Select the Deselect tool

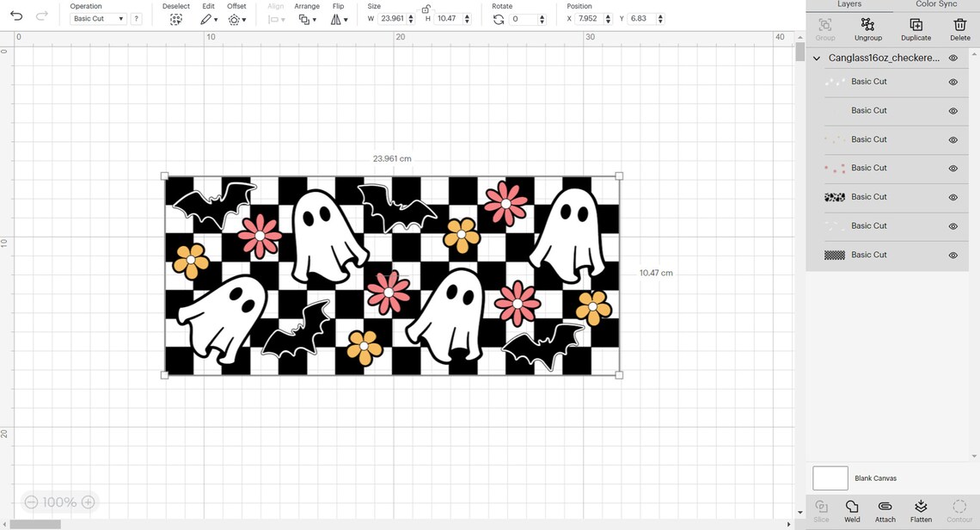[x=175, y=18]
